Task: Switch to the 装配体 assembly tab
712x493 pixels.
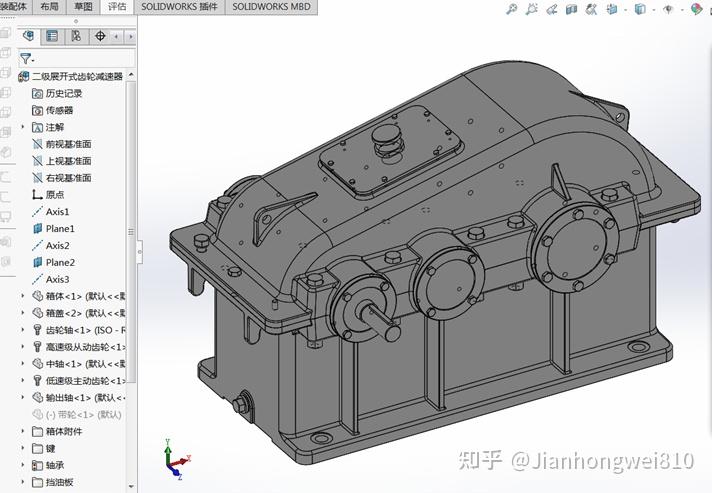Action: (x=14, y=6)
